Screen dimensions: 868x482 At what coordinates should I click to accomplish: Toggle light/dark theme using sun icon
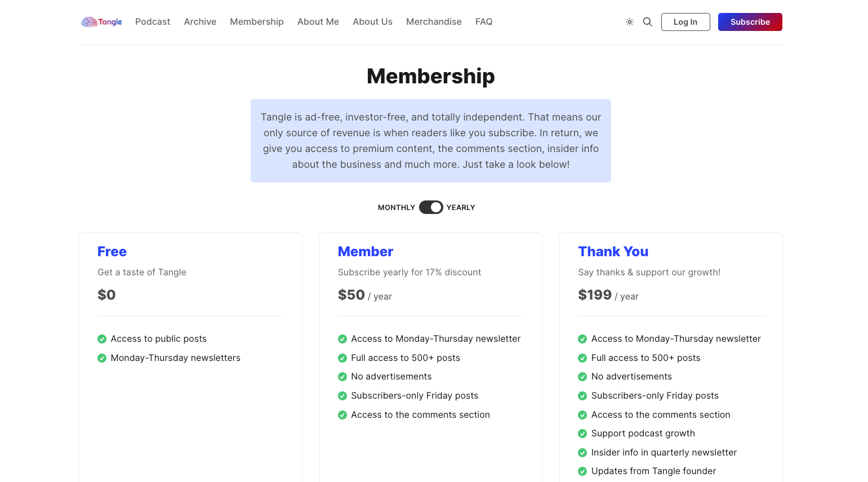629,21
